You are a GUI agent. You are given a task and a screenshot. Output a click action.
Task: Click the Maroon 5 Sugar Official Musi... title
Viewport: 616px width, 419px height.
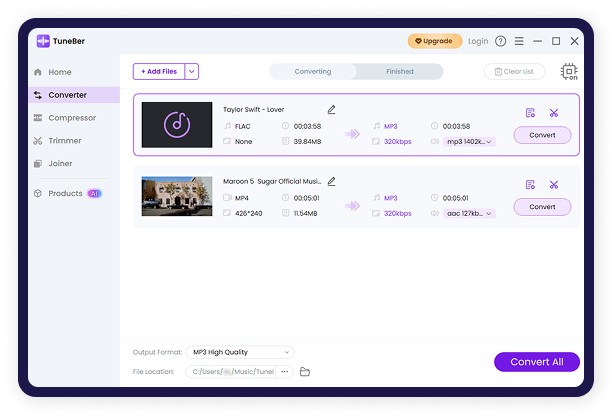pos(272,181)
